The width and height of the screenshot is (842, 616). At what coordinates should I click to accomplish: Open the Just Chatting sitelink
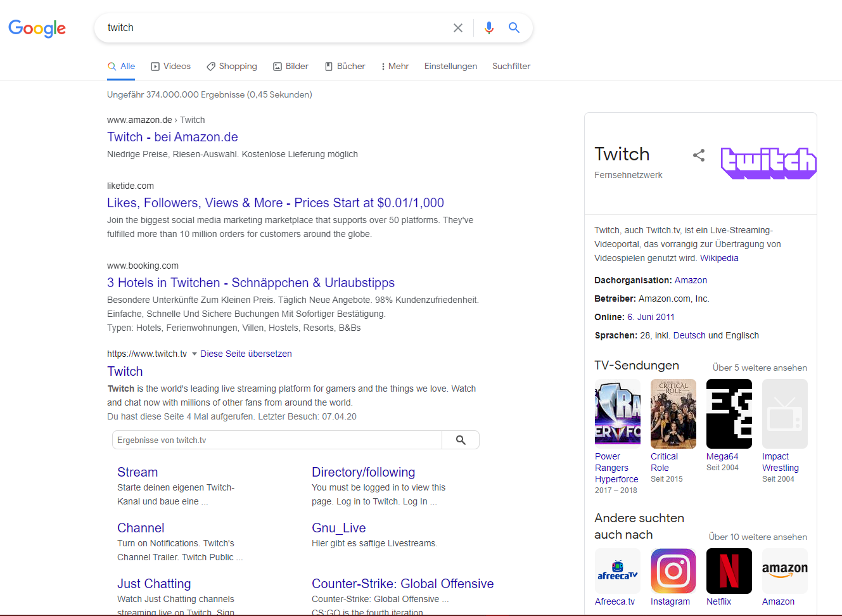tap(154, 584)
